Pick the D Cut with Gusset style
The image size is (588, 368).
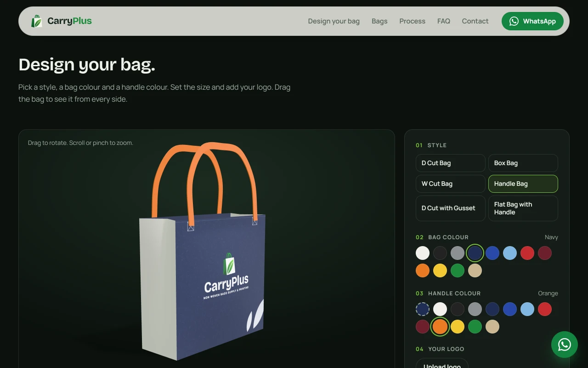coord(451,208)
